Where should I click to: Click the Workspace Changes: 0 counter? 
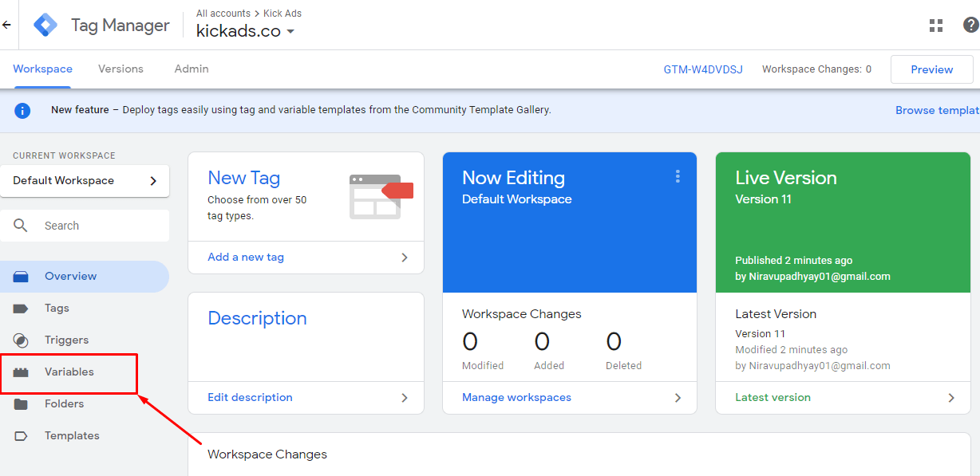[x=816, y=70]
